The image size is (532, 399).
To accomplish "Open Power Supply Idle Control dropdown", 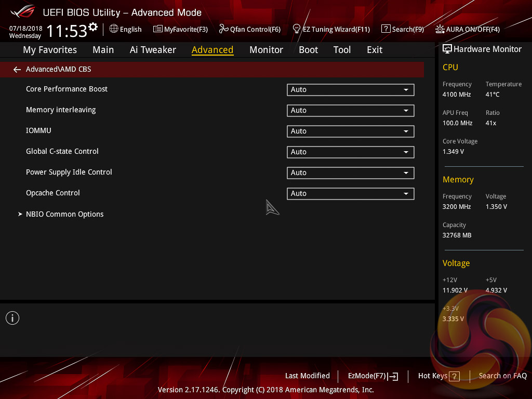I will (x=351, y=172).
